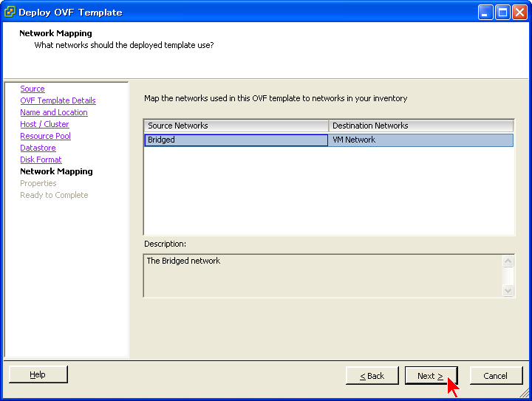This screenshot has width=532, height=401.
Task: Open the Resource Pool step
Action: pos(45,137)
